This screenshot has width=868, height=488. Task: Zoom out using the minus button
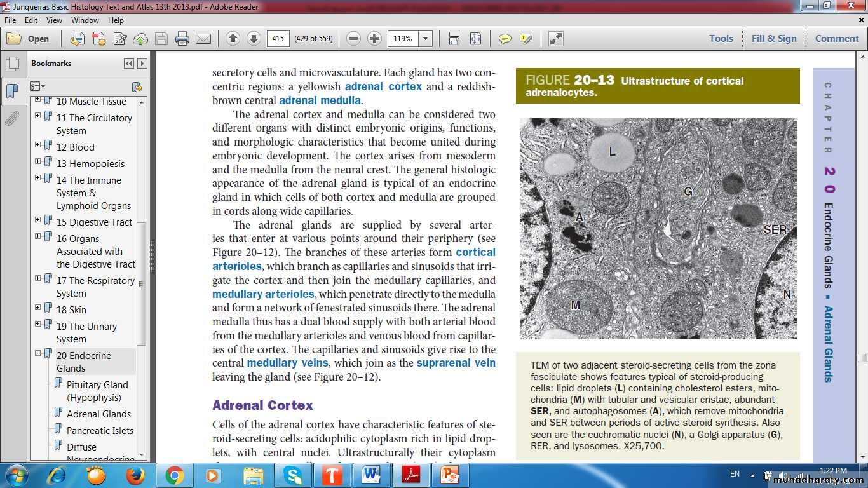coord(354,39)
